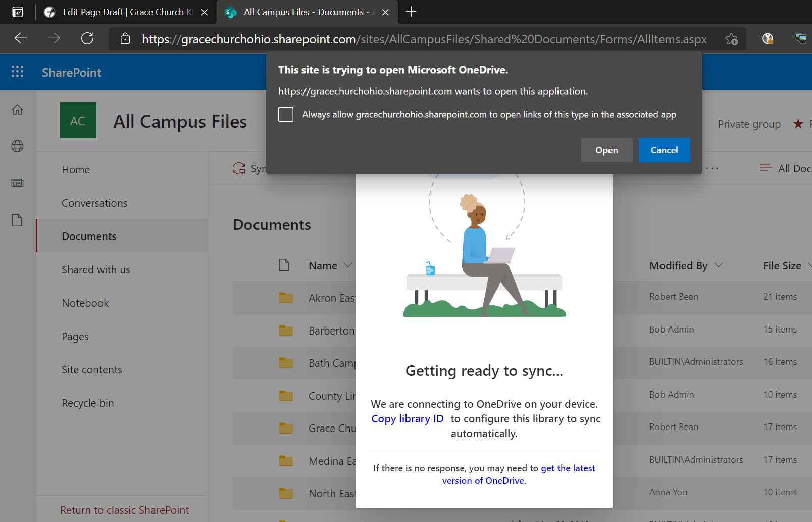812x522 pixels.
Task: Click BUILTIN\Administrators in Bath Campus row
Action: coord(696,362)
